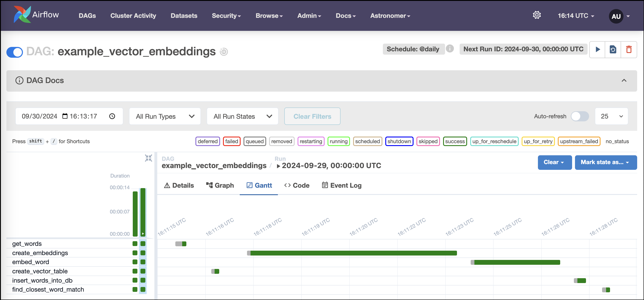Click the Clear Filters button

[312, 116]
